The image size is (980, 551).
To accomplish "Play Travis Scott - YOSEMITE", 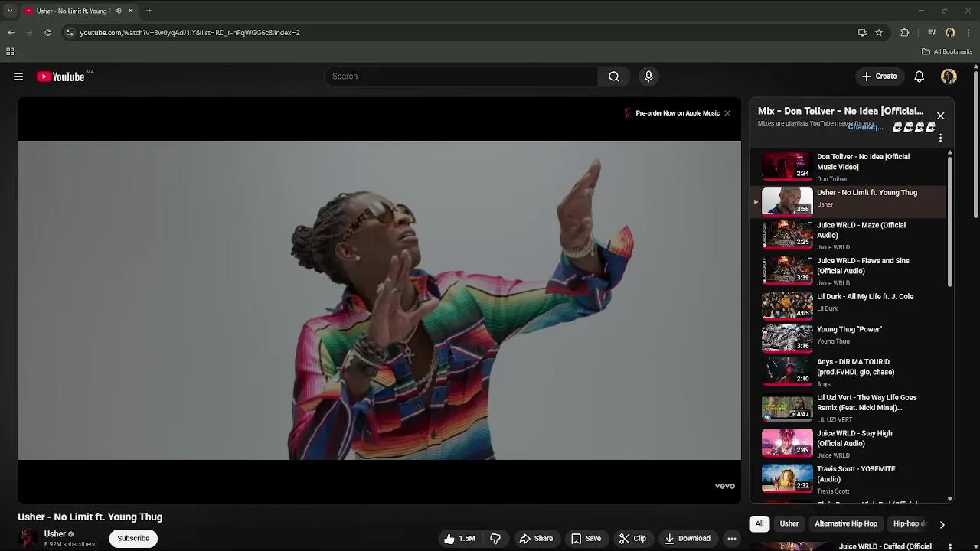I will coord(850,479).
